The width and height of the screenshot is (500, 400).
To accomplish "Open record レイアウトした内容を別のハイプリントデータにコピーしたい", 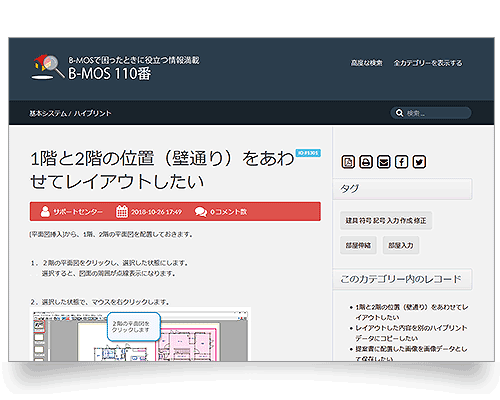I will tap(411, 333).
